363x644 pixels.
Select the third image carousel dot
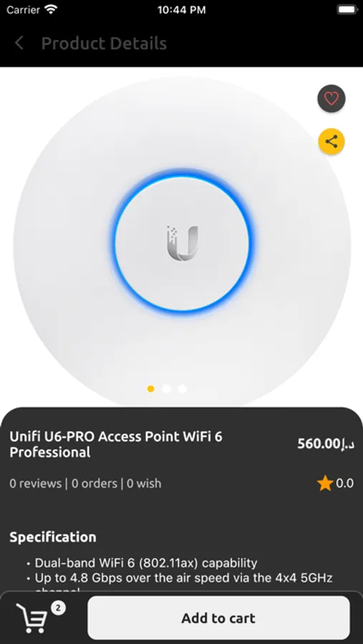coord(183,389)
